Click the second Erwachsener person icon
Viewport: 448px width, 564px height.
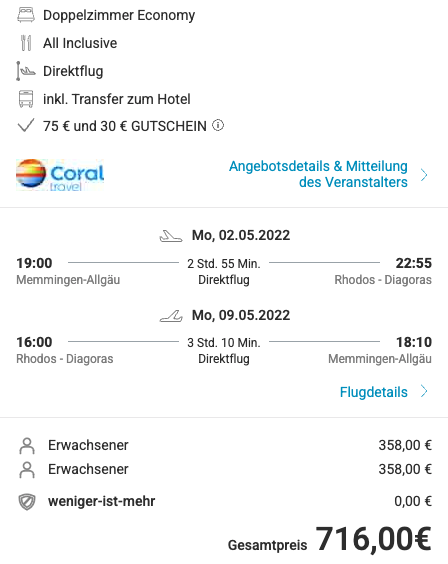[x=27, y=470]
